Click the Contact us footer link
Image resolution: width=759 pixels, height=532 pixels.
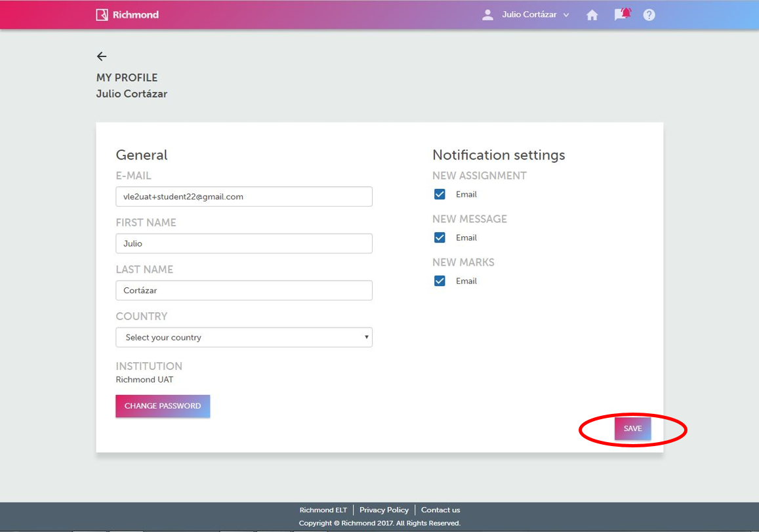click(440, 510)
